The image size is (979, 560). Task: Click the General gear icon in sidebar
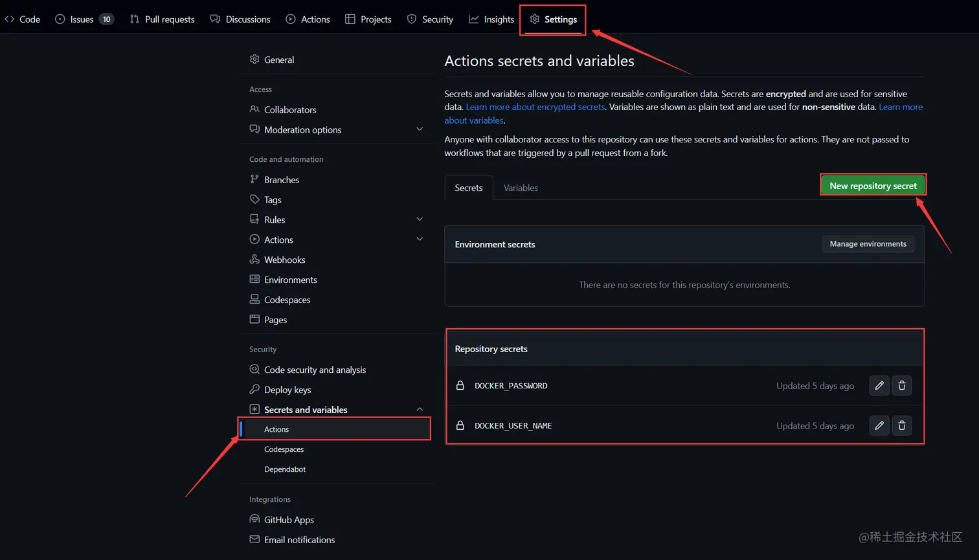click(254, 59)
